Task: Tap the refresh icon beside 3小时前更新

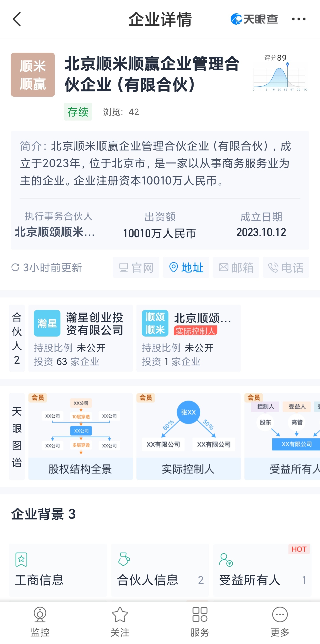Action: coord(15,268)
